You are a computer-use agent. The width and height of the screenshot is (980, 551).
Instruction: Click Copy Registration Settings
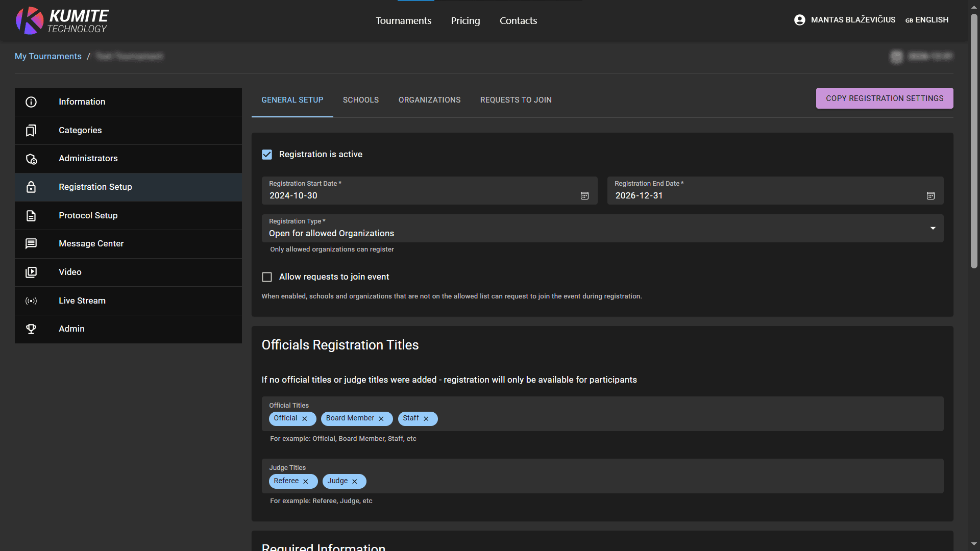[885, 98]
